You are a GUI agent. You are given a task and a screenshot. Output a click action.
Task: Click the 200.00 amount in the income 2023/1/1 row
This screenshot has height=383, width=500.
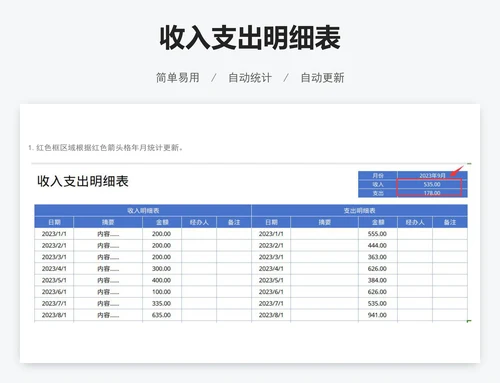point(161,234)
